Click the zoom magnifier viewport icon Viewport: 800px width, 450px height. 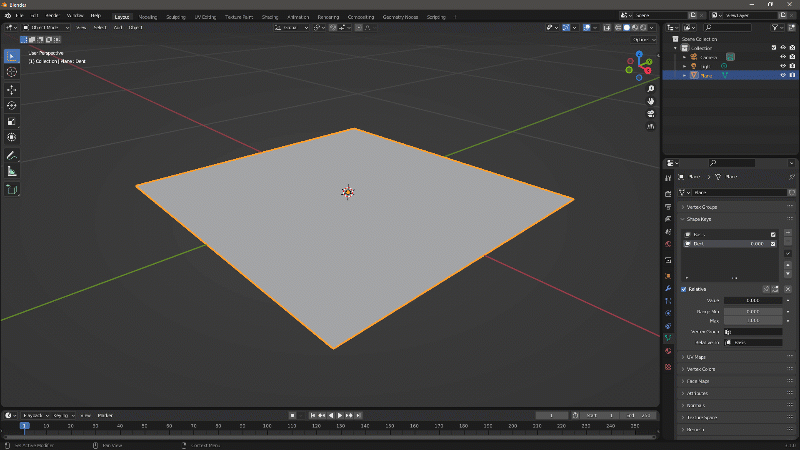tap(651, 89)
